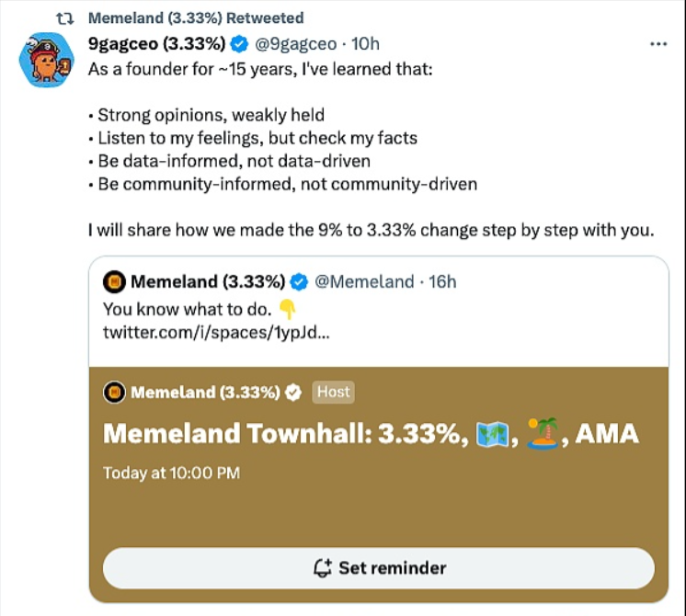Click the Memeland avatar in quoted tweet

point(114,281)
